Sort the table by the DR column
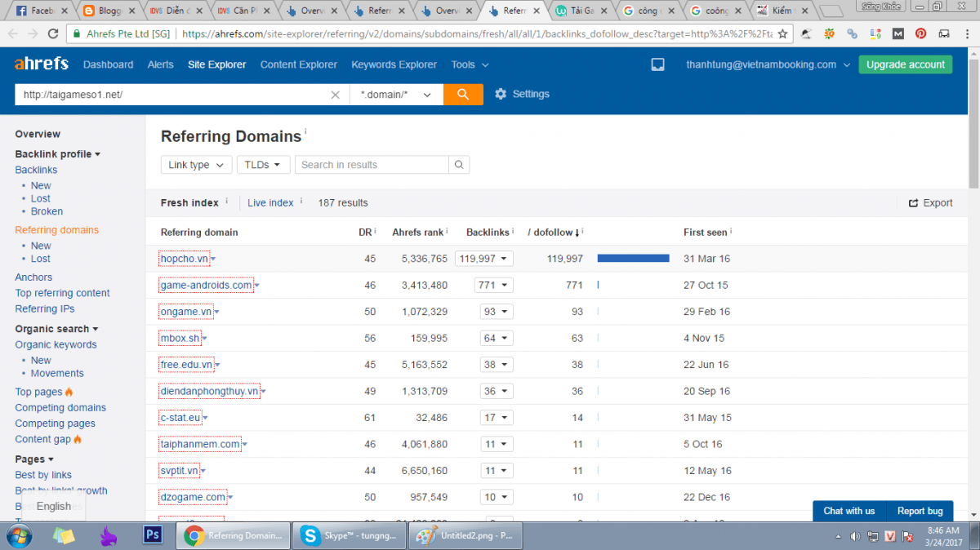Image resolution: width=980 pixels, height=550 pixels. (365, 232)
